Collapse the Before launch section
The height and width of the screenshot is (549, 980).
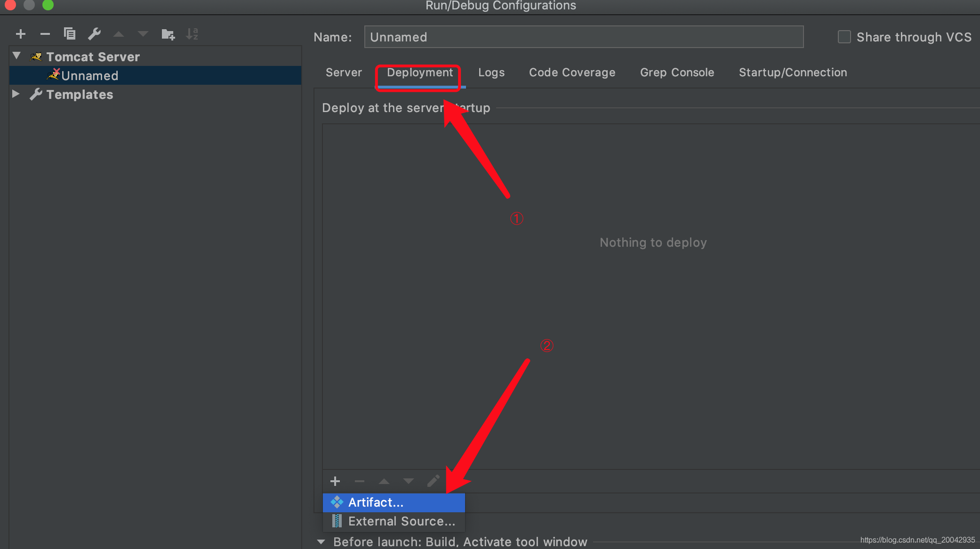point(321,542)
